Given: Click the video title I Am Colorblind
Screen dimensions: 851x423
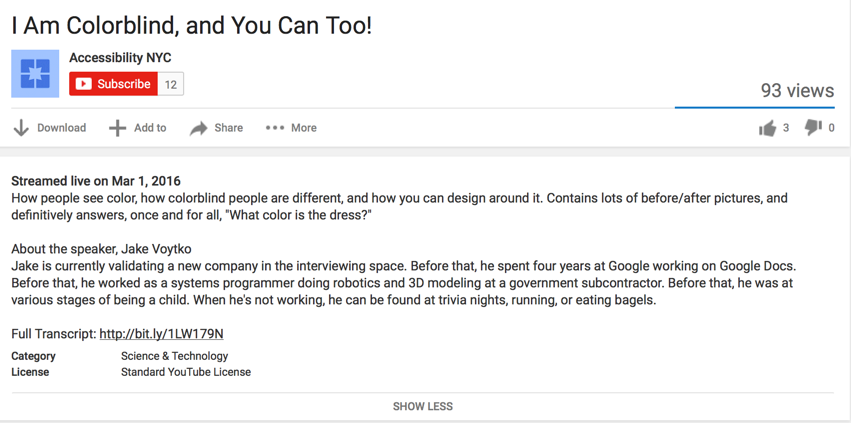Looking at the screenshot, I should (192, 25).
